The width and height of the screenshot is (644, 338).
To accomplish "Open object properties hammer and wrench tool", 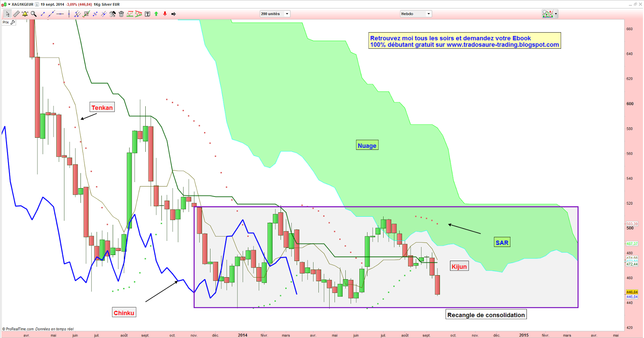I will pos(112,14).
